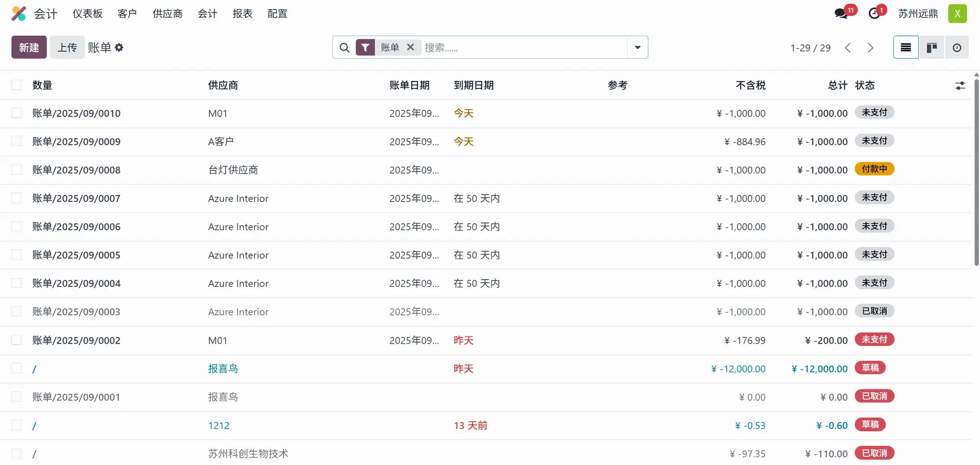Screen dimensions: 980x465
Task: Select checkbox for 账单/2025/09/0010
Action: pyautogui.click(x=17, y=113)
